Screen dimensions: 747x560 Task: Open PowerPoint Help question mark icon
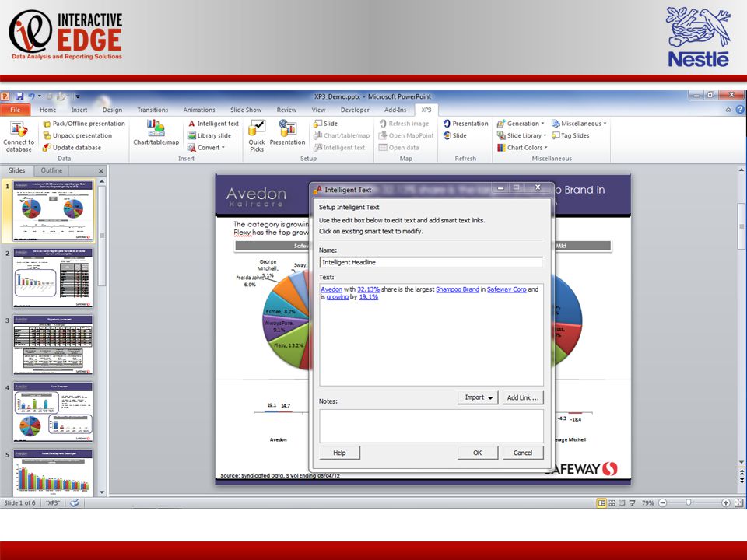click(740, 110)
